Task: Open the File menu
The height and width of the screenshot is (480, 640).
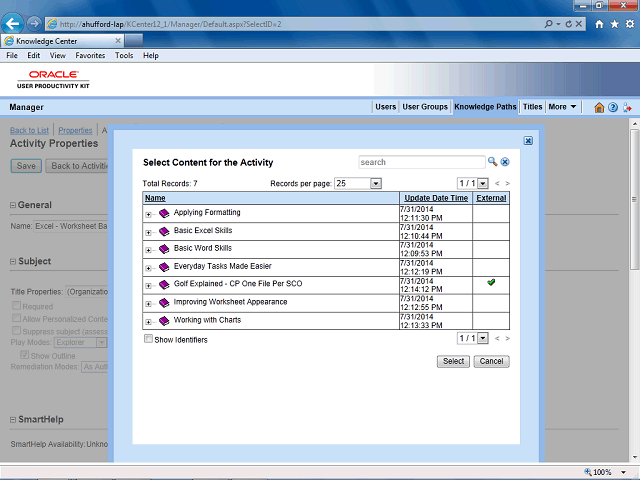Action: click(12, 56)
